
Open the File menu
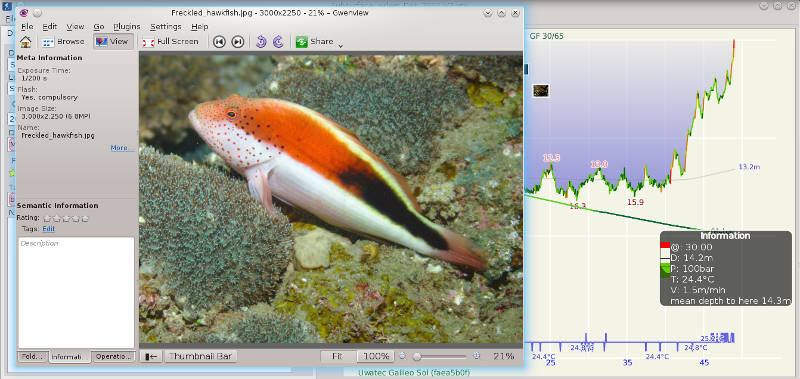27,27
